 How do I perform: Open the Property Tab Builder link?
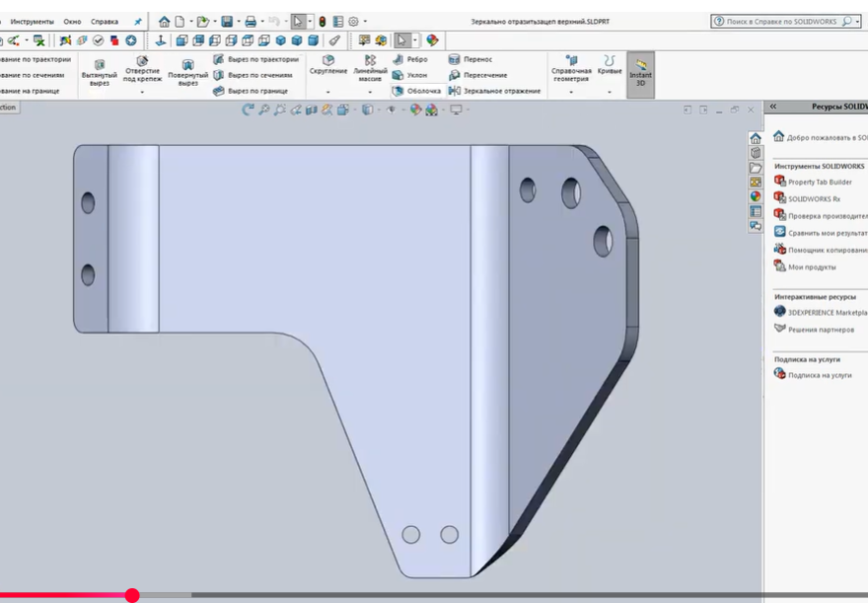click(813, 182)
